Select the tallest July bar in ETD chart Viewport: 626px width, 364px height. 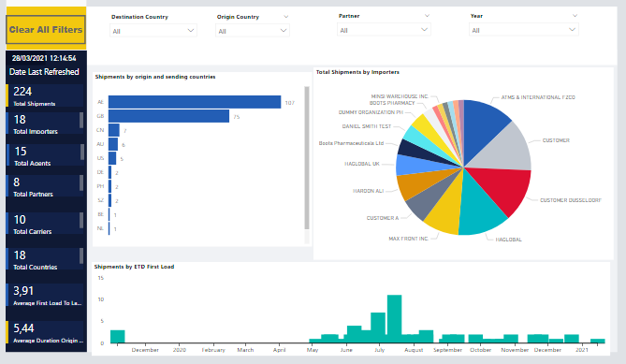point(395,319)
